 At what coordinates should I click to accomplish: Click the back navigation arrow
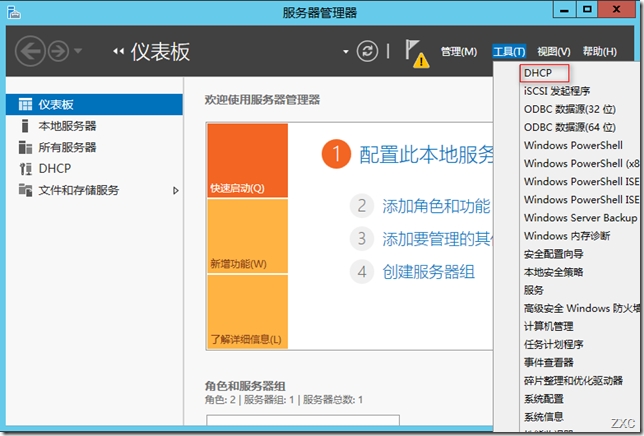tap(30, 51)
